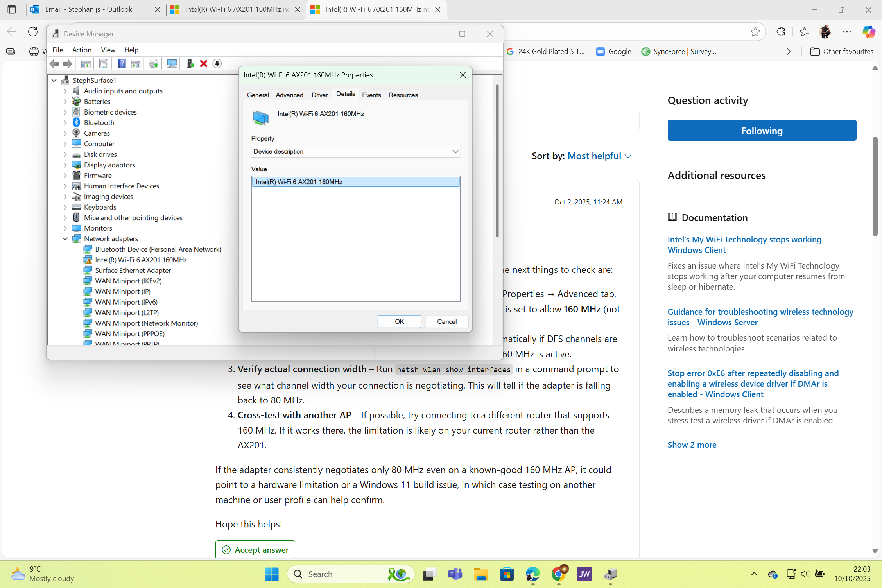Switch to the Driver tab in Properties

click(319, 95)
